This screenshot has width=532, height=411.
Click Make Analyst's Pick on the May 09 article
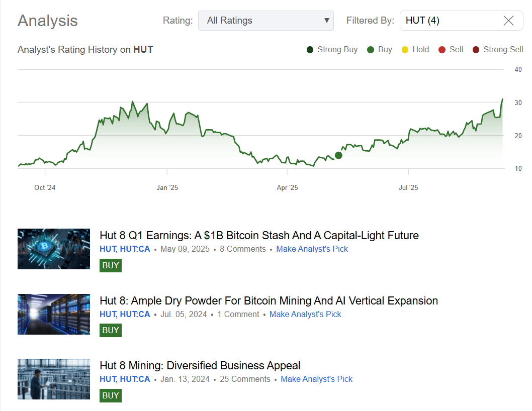point(312,249)
